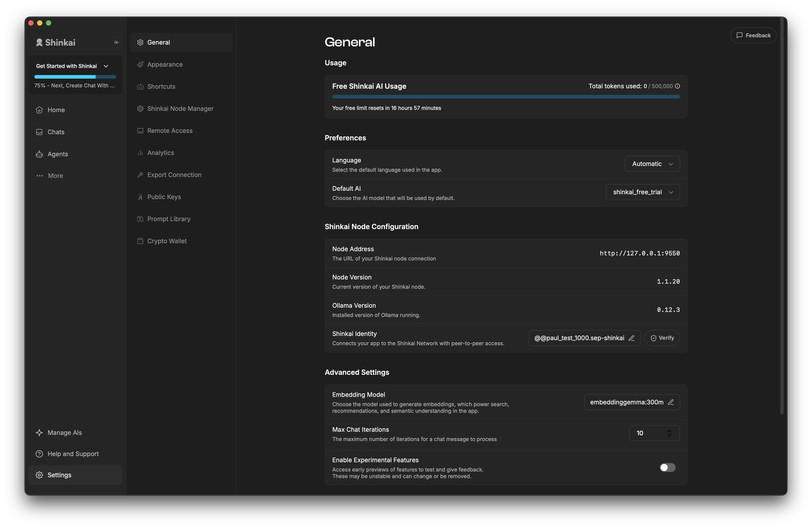Viewport: 812px width, 528px height.
Task: Select the Remote Access section
Action: 169,131
